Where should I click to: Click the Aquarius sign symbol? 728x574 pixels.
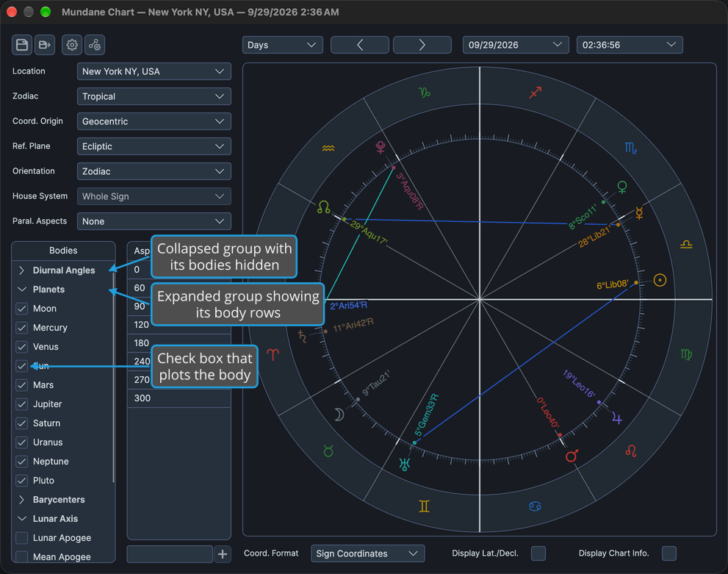(x=328, y=148)
